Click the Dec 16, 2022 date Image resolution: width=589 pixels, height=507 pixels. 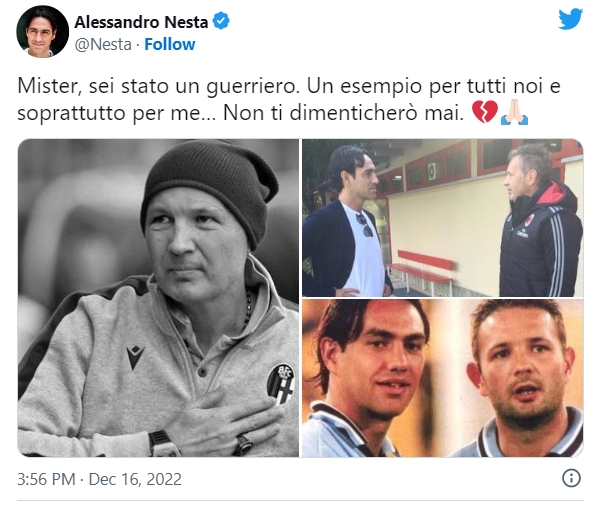pos(135,479)
